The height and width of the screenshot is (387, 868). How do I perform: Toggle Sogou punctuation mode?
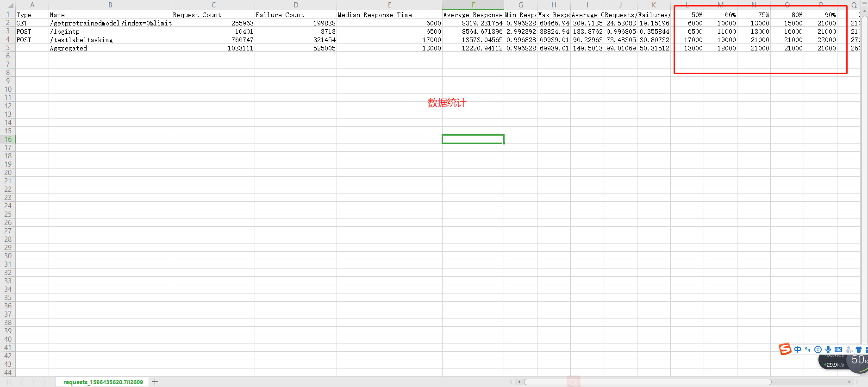(808, 350)
